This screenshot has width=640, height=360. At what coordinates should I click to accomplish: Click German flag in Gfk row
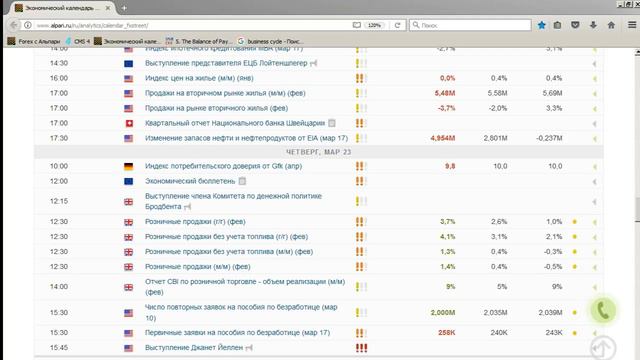129,167
